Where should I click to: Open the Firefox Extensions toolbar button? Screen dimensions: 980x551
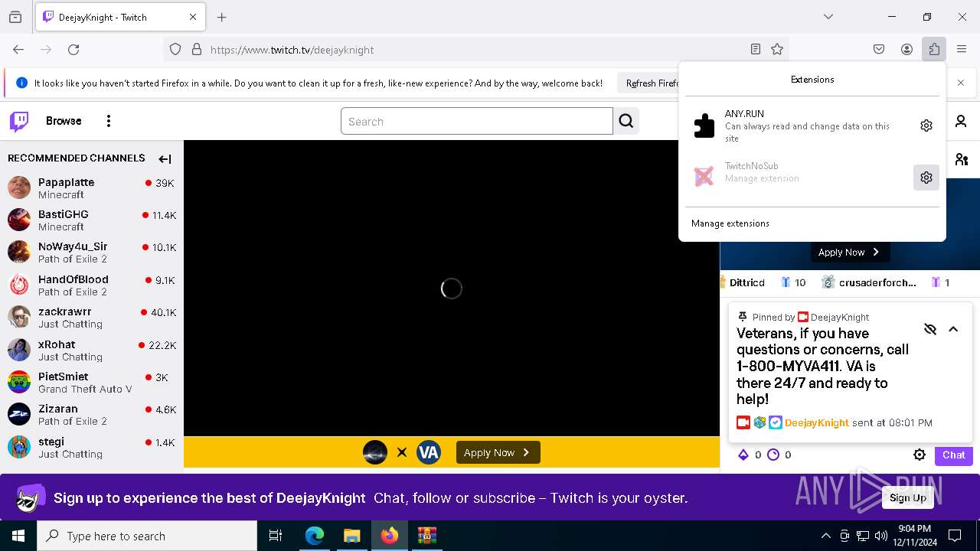pos(934,49)
